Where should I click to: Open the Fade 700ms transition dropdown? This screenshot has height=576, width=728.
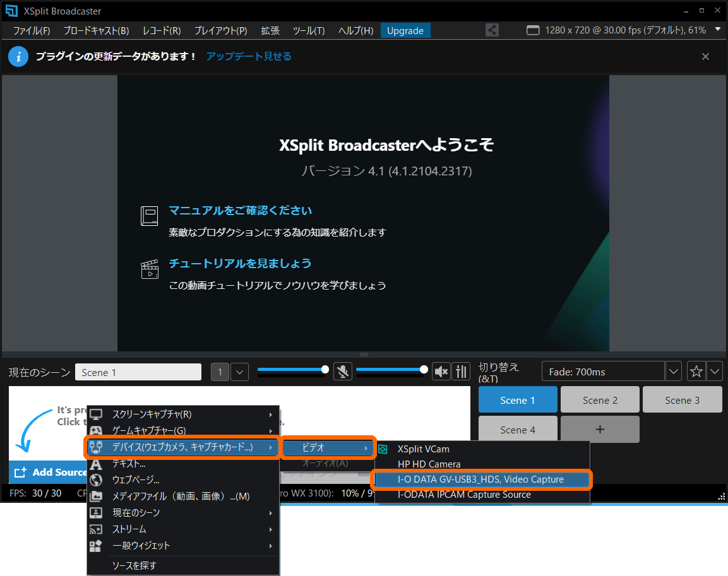coord(673,372)
